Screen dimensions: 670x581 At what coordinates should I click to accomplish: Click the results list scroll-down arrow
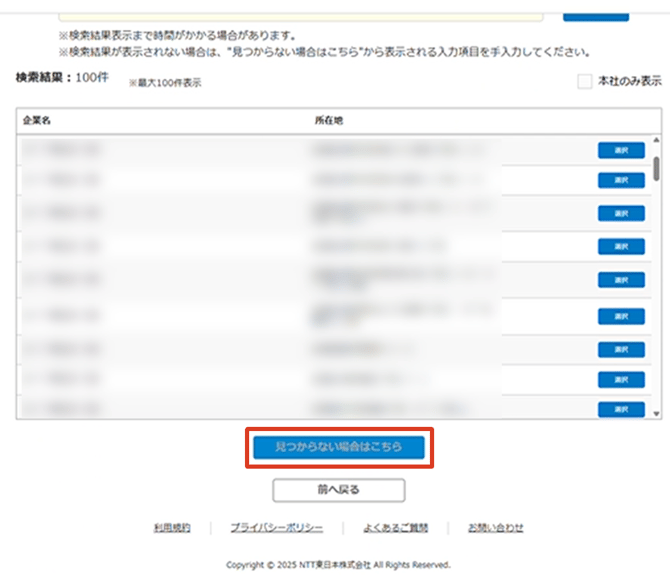[x=656, y=412]
